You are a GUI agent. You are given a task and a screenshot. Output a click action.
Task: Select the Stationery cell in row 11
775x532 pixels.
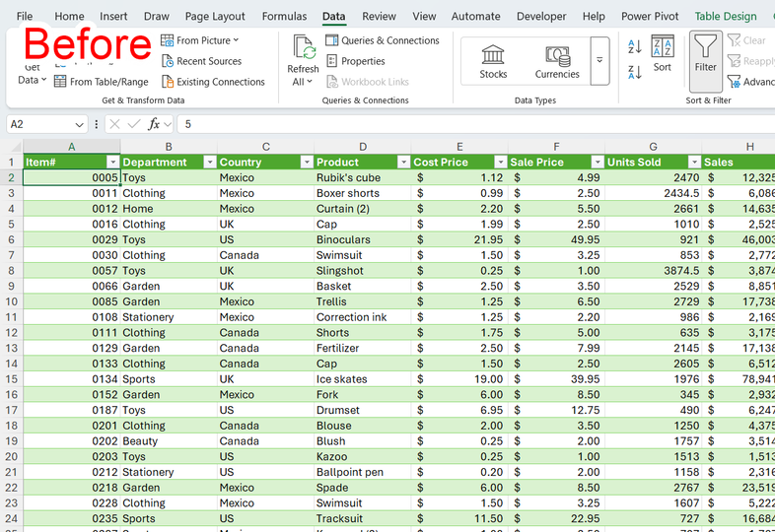point(169,317)
